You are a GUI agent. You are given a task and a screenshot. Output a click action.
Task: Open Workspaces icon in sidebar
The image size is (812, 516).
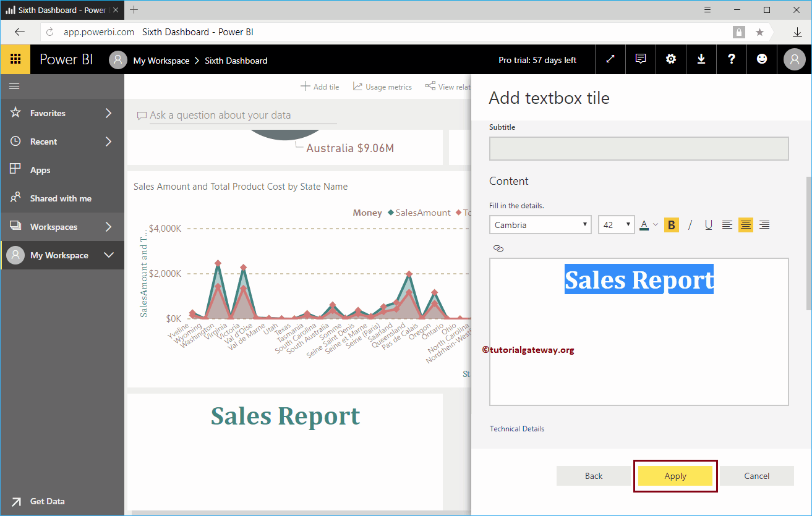tap(16, 226)
